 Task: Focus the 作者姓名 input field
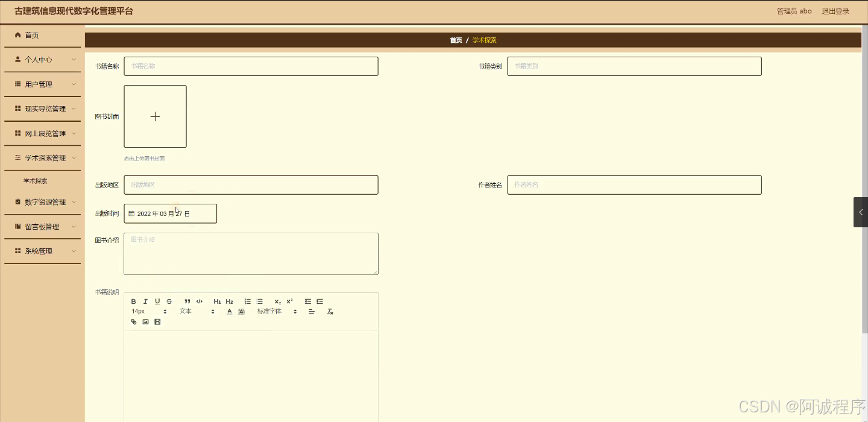(x=634, y=185)
